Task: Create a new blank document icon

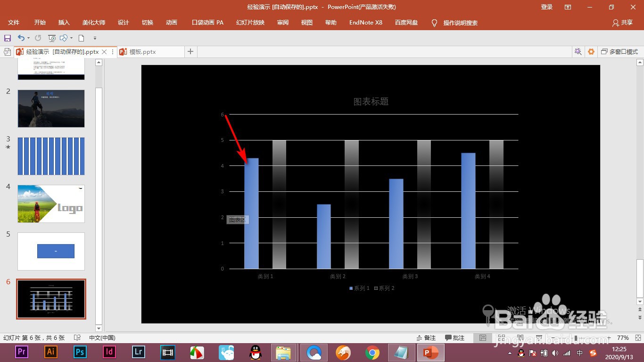Action: 81,38
